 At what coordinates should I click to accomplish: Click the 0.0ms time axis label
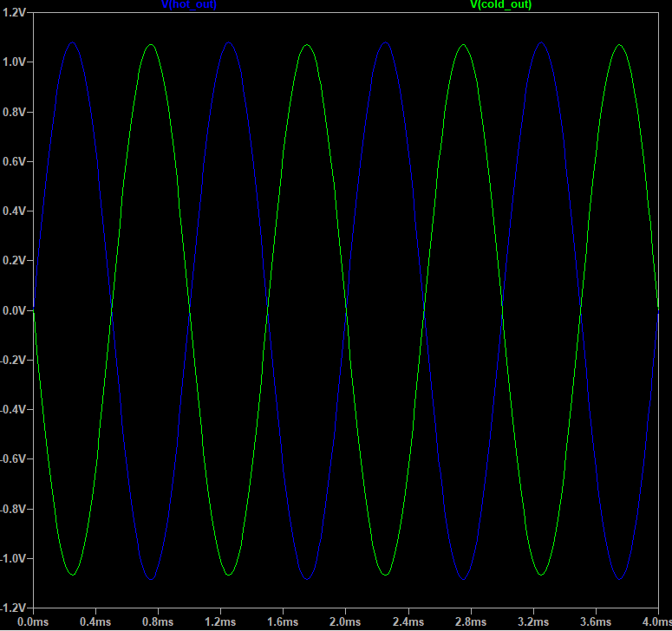[x=33, y=621]
